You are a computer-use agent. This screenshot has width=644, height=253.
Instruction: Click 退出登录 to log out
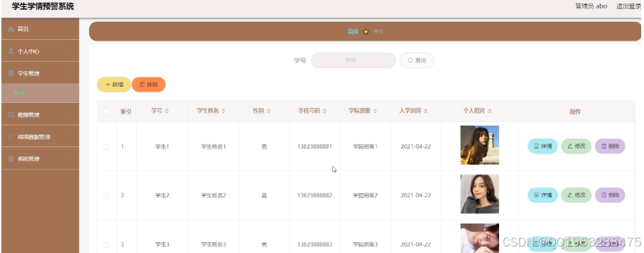(x=629, y=6)
